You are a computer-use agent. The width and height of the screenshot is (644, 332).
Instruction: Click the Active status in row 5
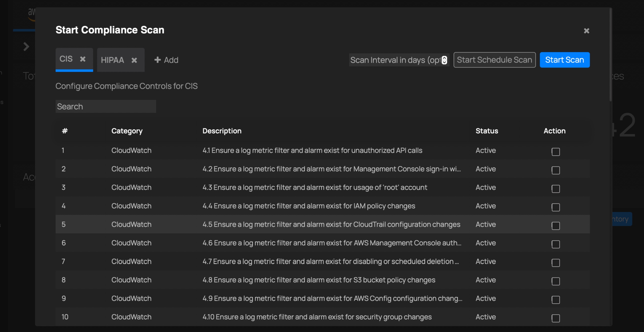pos(485,224)
